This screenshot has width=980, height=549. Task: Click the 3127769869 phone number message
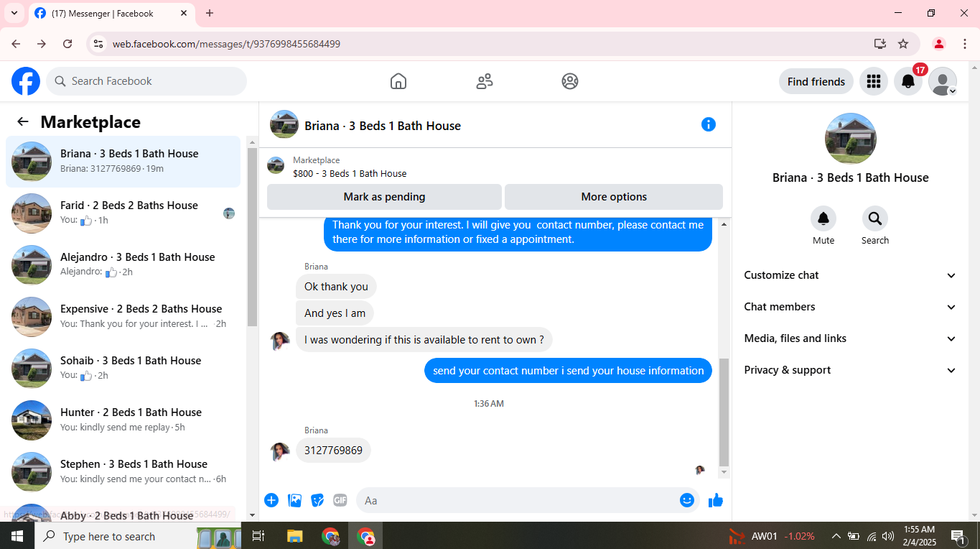tap(333, 451)
